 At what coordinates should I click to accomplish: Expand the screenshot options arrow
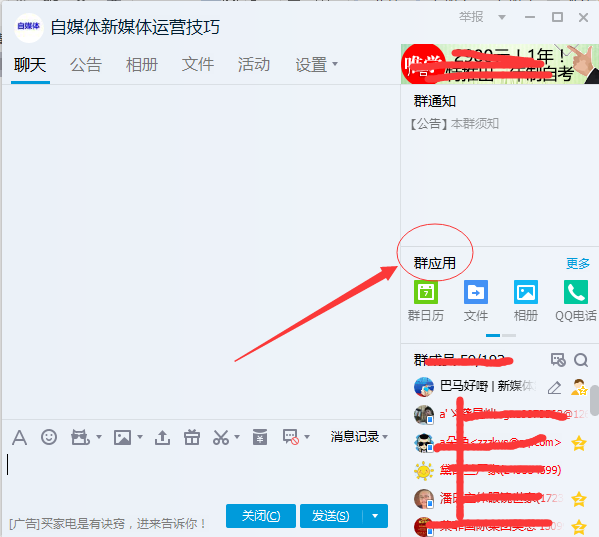tap(237, 437)
